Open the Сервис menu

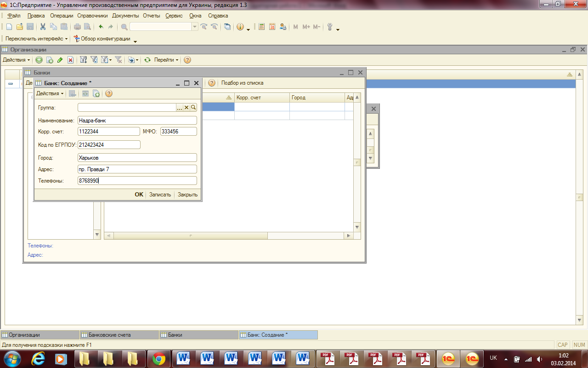point(174,16)
